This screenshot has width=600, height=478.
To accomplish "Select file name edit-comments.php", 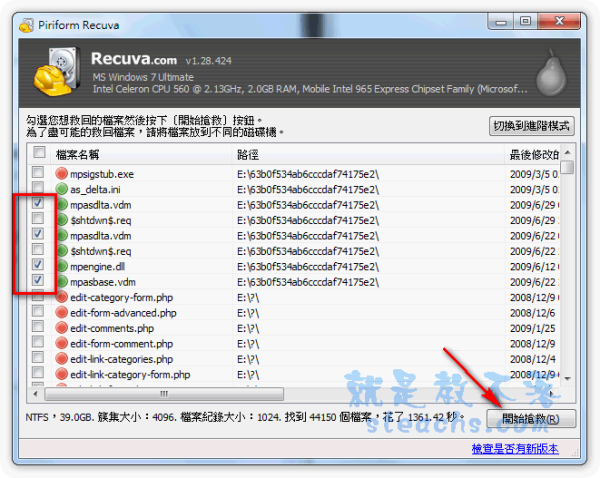I will [x=112, y=328].
